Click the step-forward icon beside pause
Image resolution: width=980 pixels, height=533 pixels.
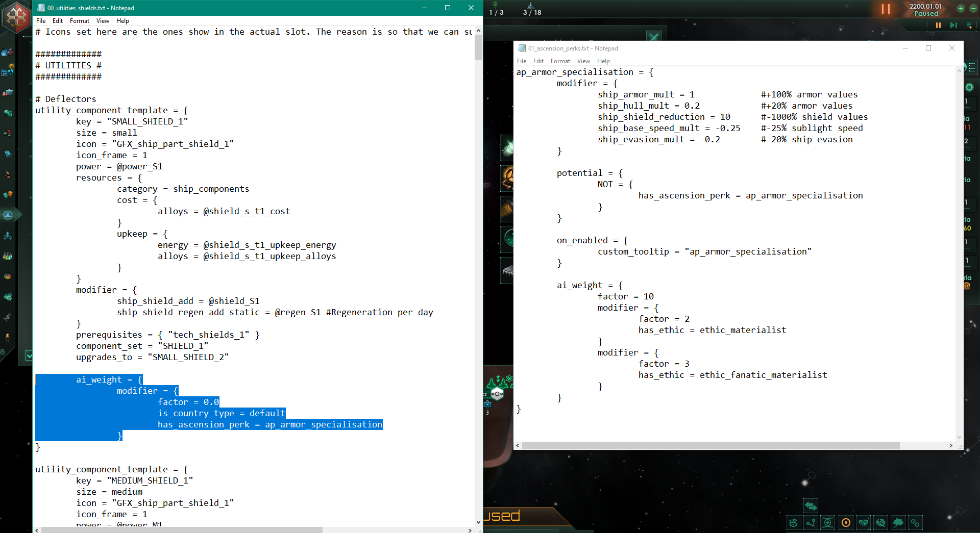pos(953,25)
